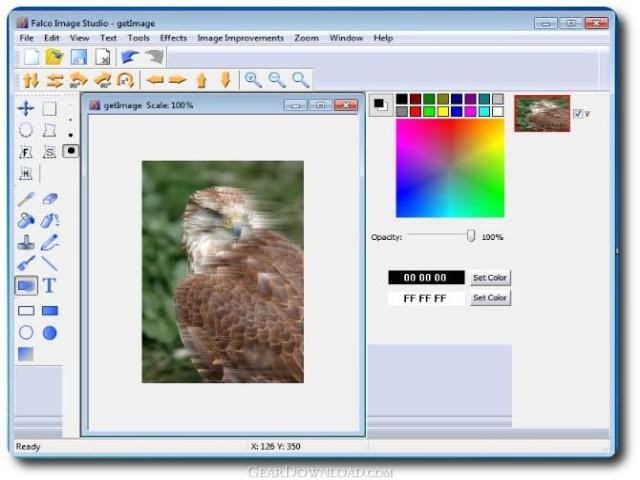Select the largest brush size dot
The image size is (640, 480).
click(x=71, y=151)
